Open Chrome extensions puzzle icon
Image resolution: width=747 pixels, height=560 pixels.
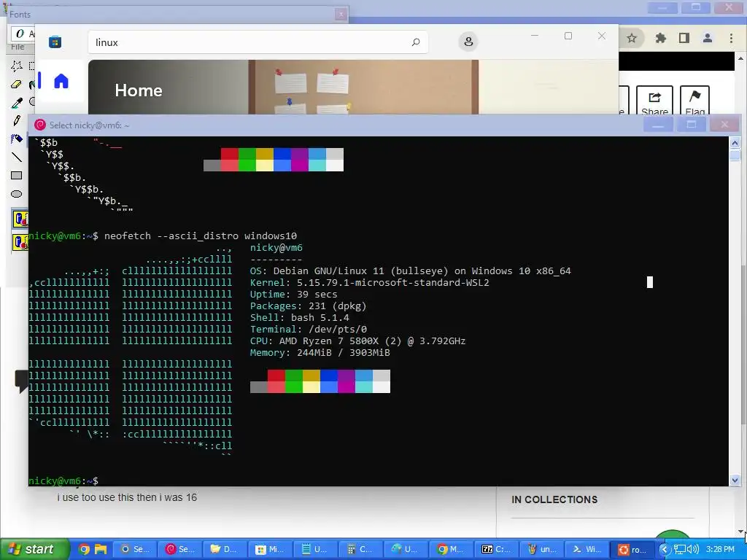(660, 38)
